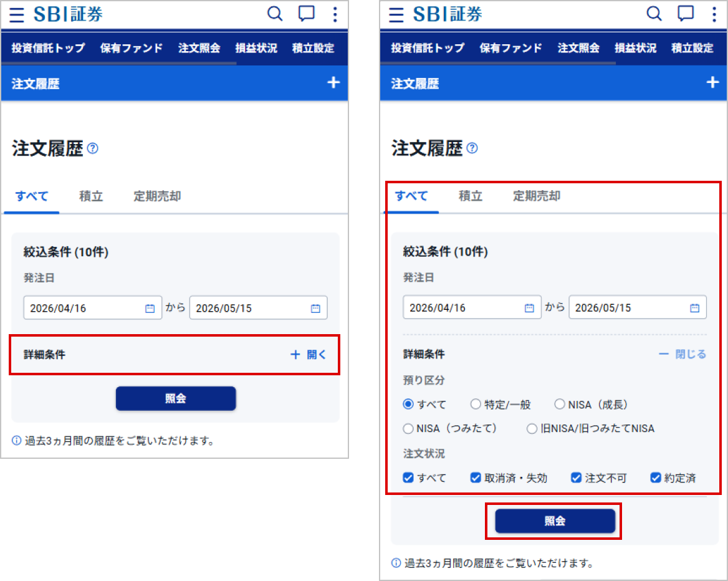Go to 損益状況 in left screen
The width and height of the screenshot is (728, 581).
click(256, 48)
